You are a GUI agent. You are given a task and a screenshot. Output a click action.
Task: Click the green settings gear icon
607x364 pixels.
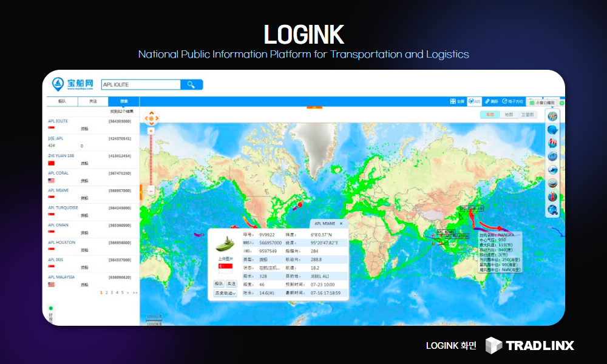[x=561, y=103]
